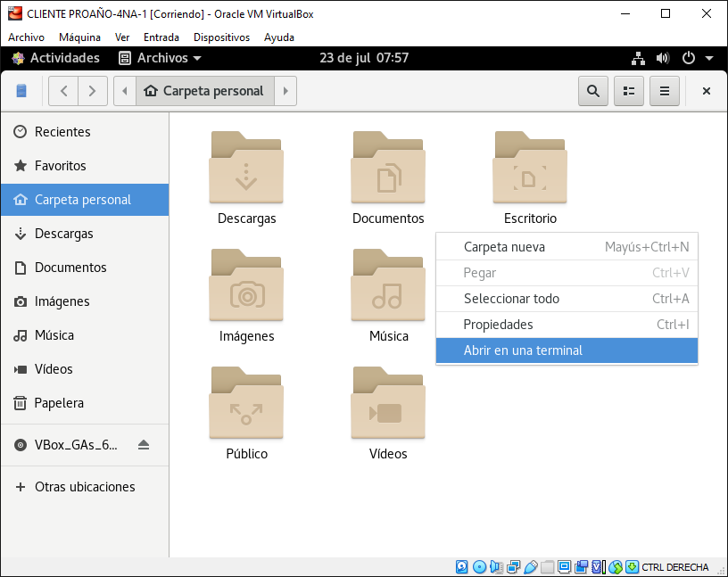Click the power icon in top bar

(688, 58)
